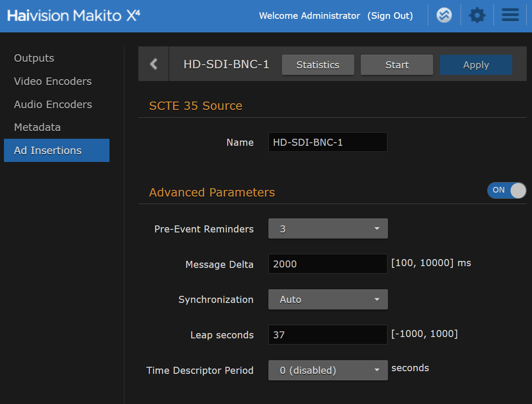The height and width of the screenshot is (404, 532).
Task: Open the hamburger menu icon
Action: [x=510, y=16]
